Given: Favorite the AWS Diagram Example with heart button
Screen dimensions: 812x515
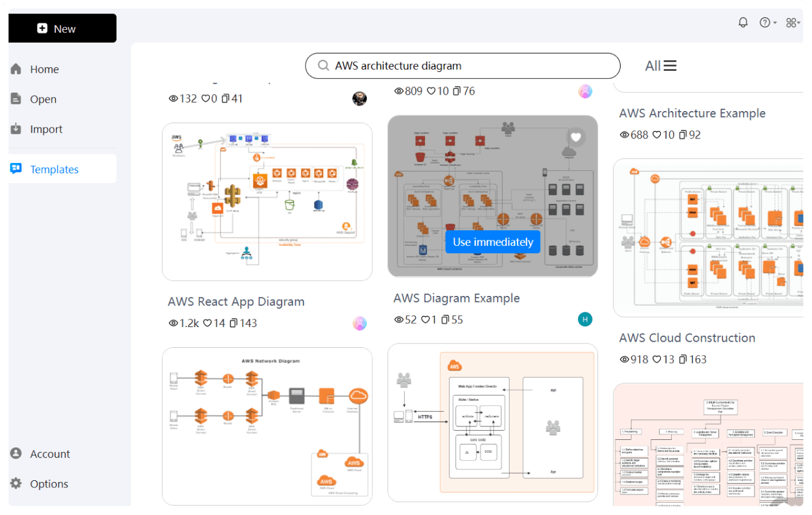Looking at the screenshot, I should [576, 137].
